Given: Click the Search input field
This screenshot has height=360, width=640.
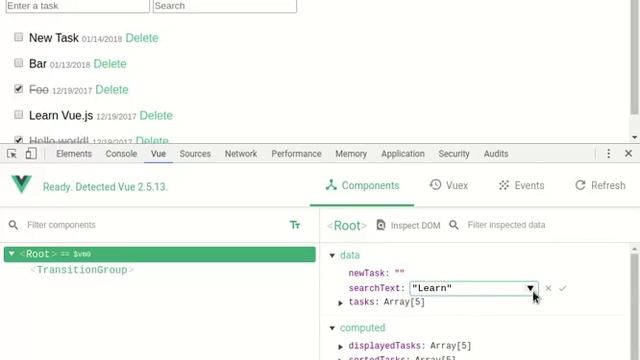Looking at the screenshot, I should pos(224,6).
